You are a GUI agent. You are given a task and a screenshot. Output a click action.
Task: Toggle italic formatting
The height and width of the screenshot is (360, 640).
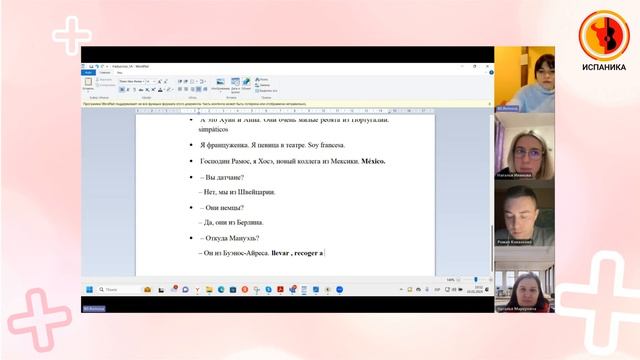point(128,89)
